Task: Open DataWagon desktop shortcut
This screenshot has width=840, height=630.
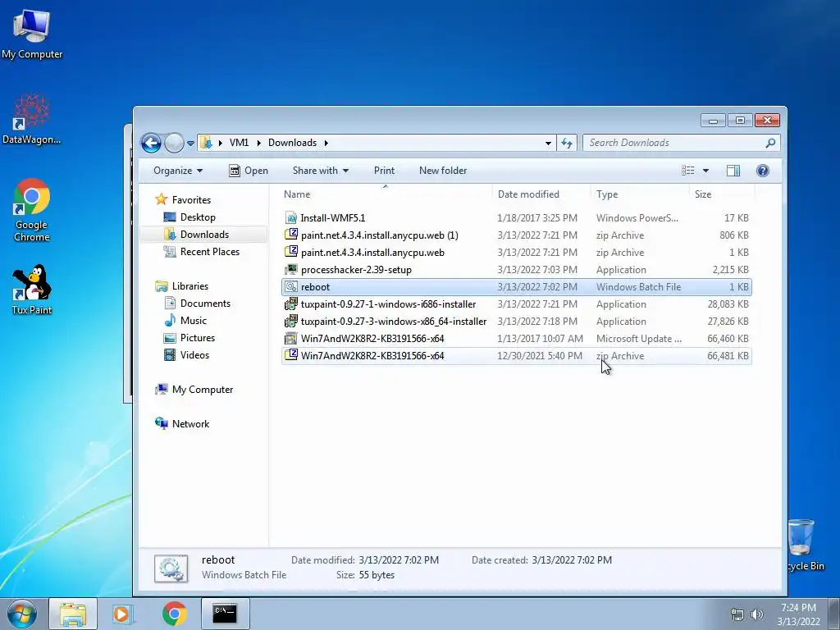Action: pyautogui.click(x=32, y=119)
